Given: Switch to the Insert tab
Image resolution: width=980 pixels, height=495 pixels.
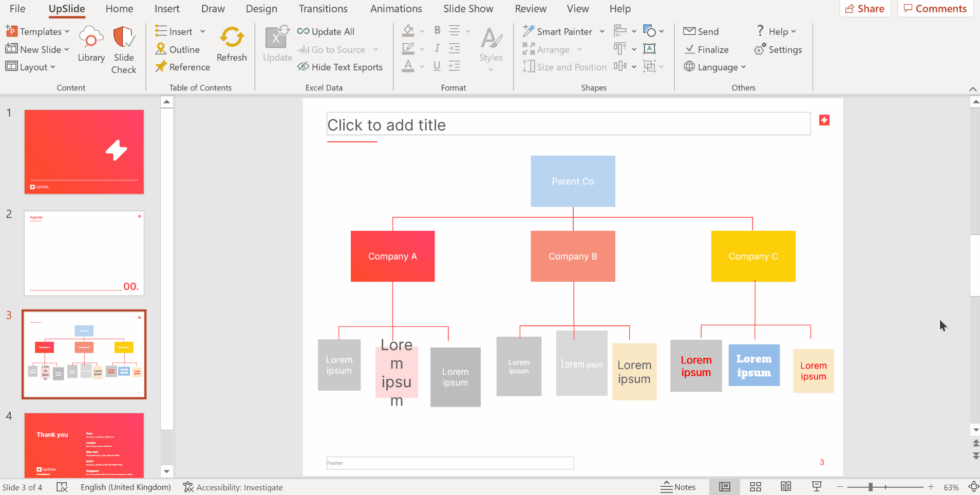Looking at the screenshot, I should click(x=167, y=9).
